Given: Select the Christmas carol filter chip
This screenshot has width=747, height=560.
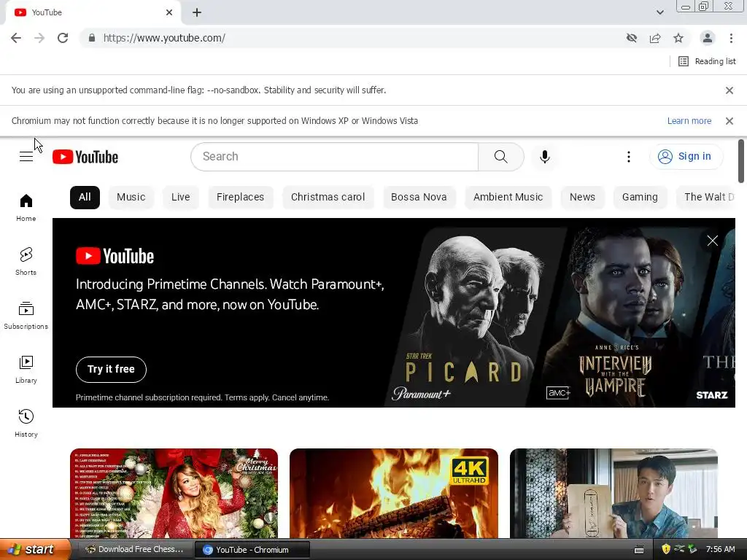Looking at the screenshot, I should (328, 197).
